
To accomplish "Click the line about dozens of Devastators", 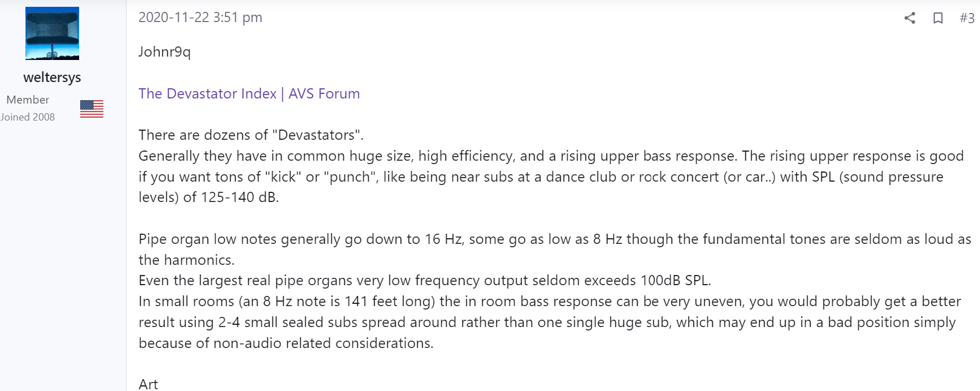I will [251, 135].
